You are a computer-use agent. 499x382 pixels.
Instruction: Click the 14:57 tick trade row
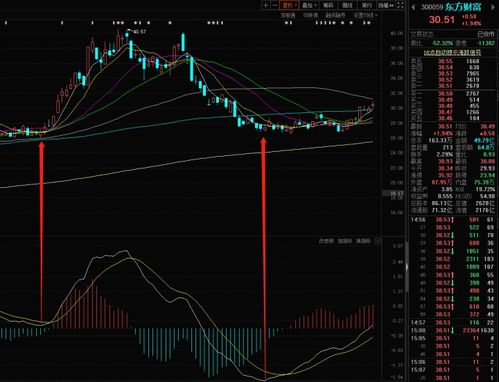click(452, 323)
